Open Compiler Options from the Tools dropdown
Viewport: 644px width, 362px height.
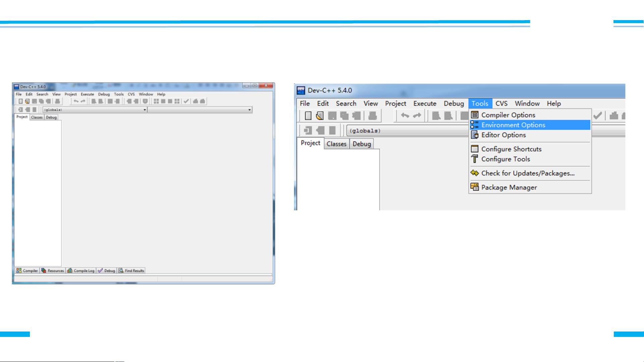508,115
